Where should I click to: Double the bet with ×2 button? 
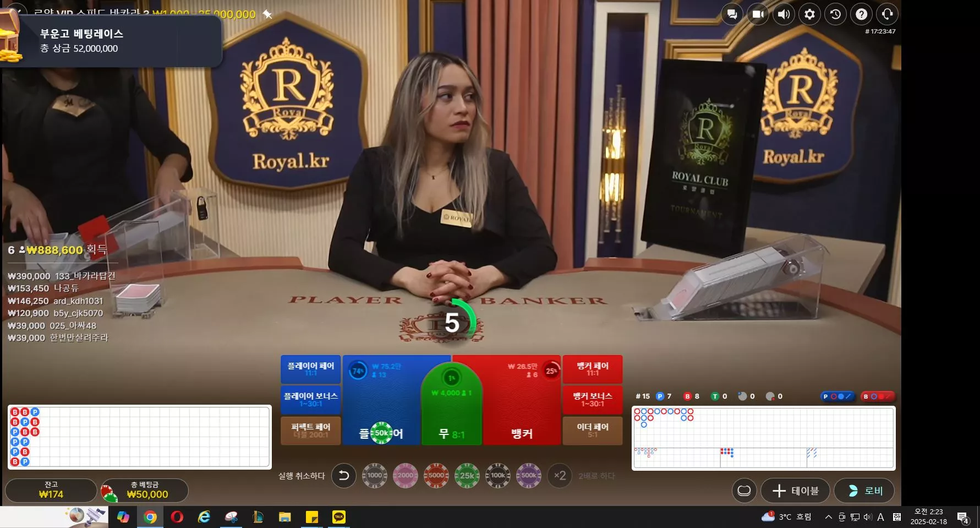[x=560, y=476]
